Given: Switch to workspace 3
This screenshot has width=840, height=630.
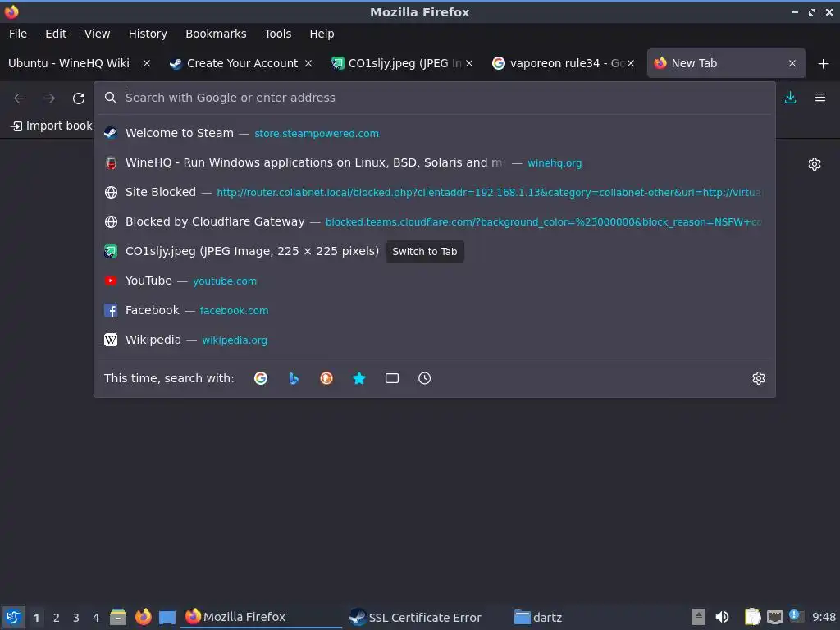Looking at the screenshot, I should coord(76,618).
